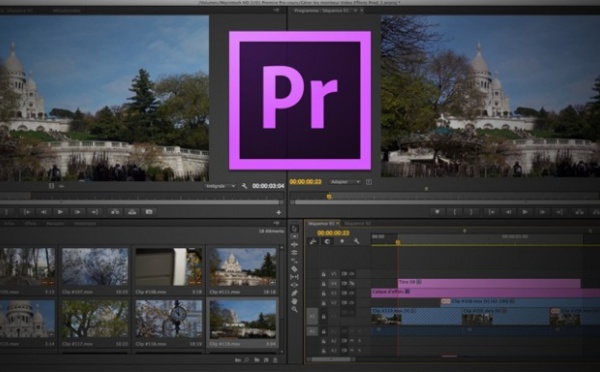
Task: Click the Source monitor wrench settings icon
Action: [x=245, y=186]
